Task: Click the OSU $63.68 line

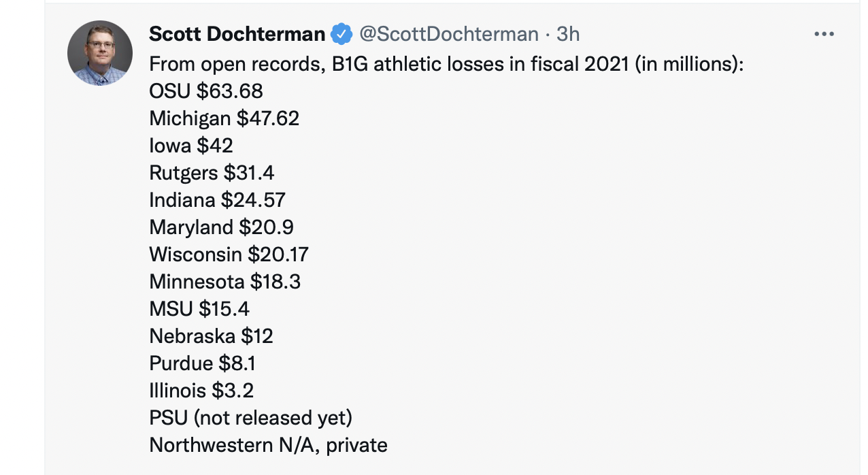Action: point(206,91)
